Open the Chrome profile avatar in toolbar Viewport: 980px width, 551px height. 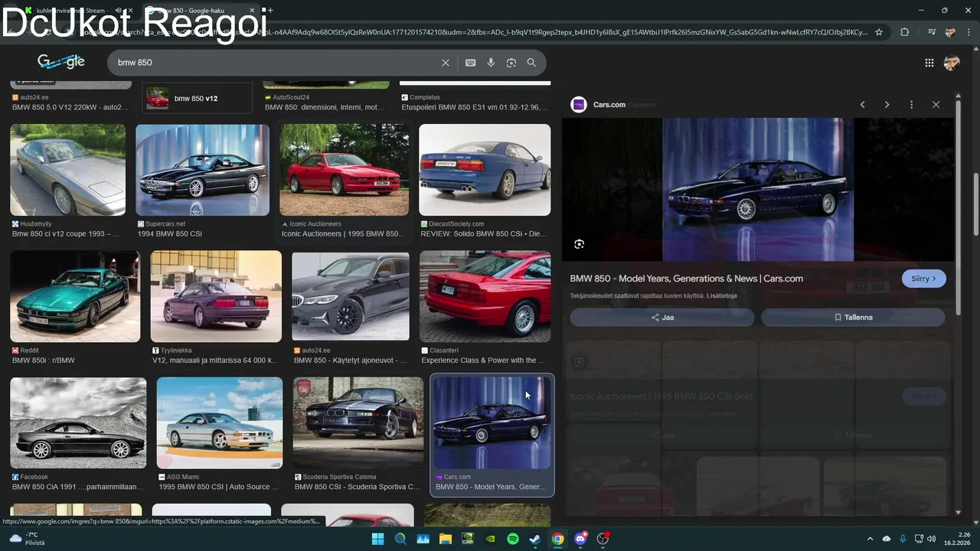point(950,32)
